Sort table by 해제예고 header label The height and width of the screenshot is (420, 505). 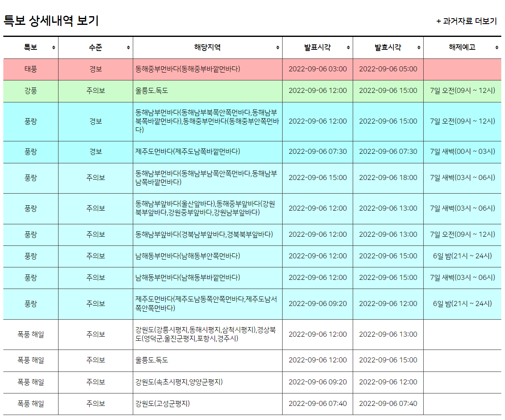click(462, 47)
